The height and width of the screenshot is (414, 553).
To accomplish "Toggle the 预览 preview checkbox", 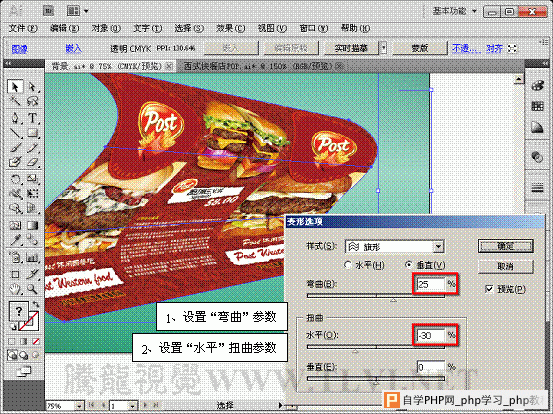I will click(x=489, y=289).
